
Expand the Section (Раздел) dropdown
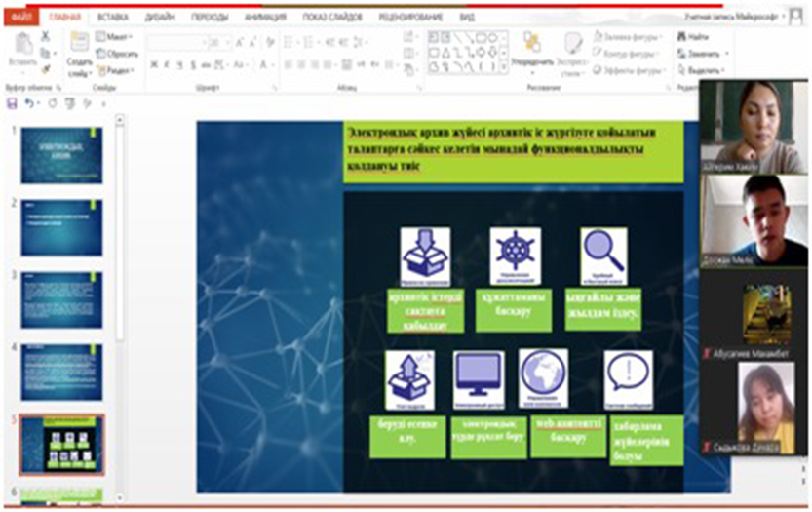pyautogui.click(x=119, y=71)
